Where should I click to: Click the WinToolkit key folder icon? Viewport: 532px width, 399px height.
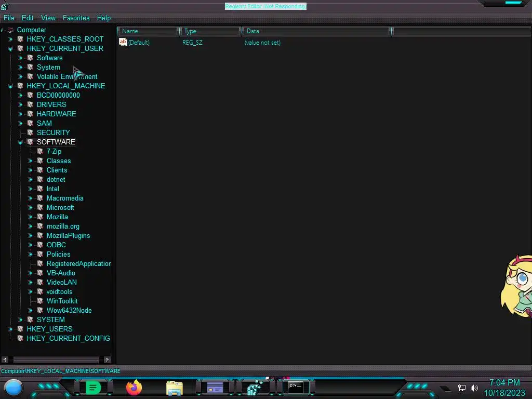(40, 301)
